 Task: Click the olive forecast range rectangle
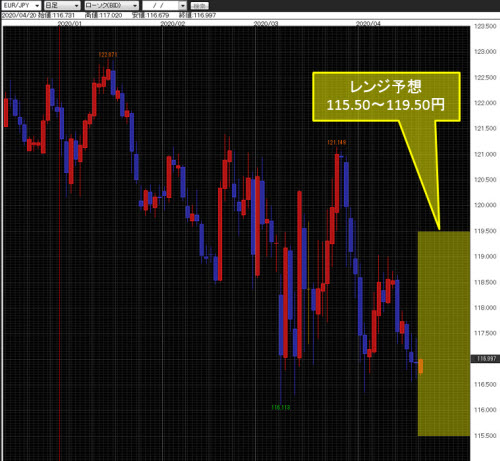444,333
